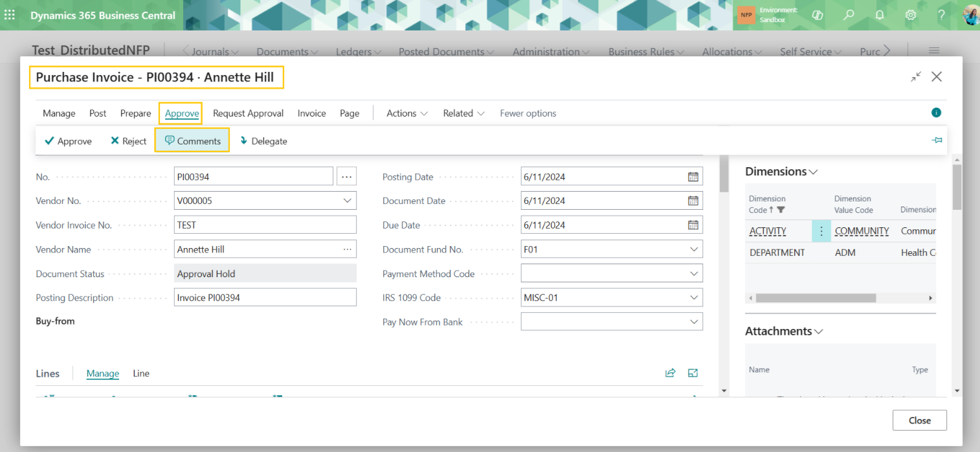Open the ACTIVITY row options dots
The width and height of the screenshot is (980, 452).
pos(821,231)
